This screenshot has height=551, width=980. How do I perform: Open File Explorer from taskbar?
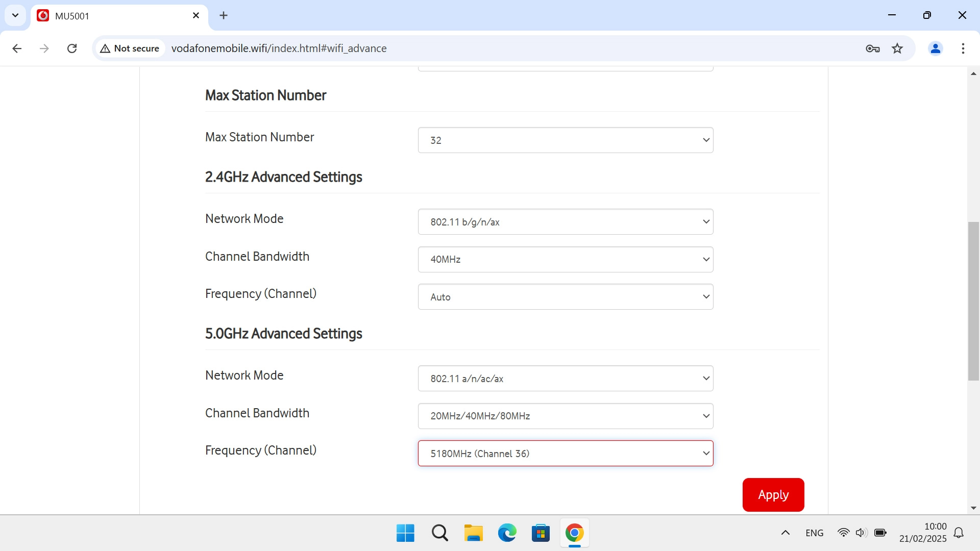click(x=473, y=533)
